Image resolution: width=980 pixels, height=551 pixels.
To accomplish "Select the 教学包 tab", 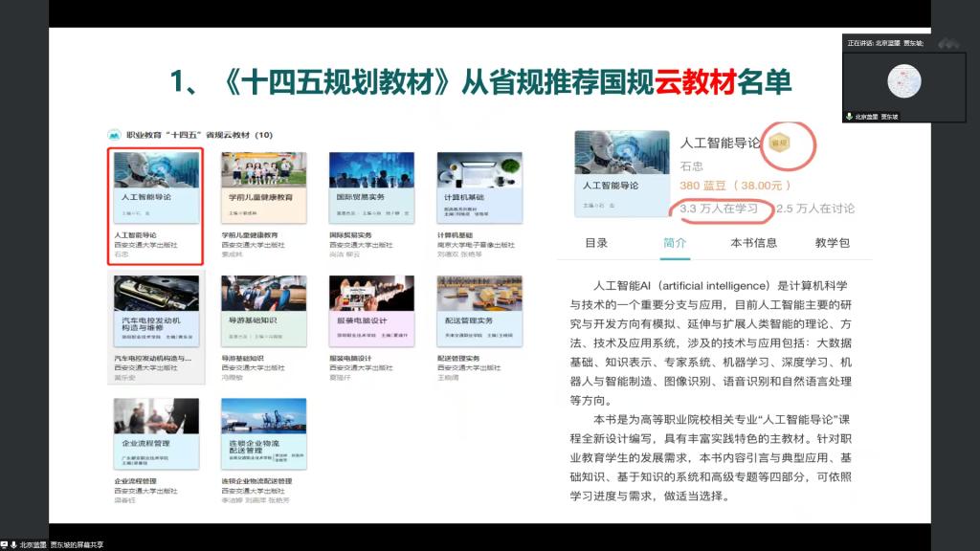I will point(832,243).
